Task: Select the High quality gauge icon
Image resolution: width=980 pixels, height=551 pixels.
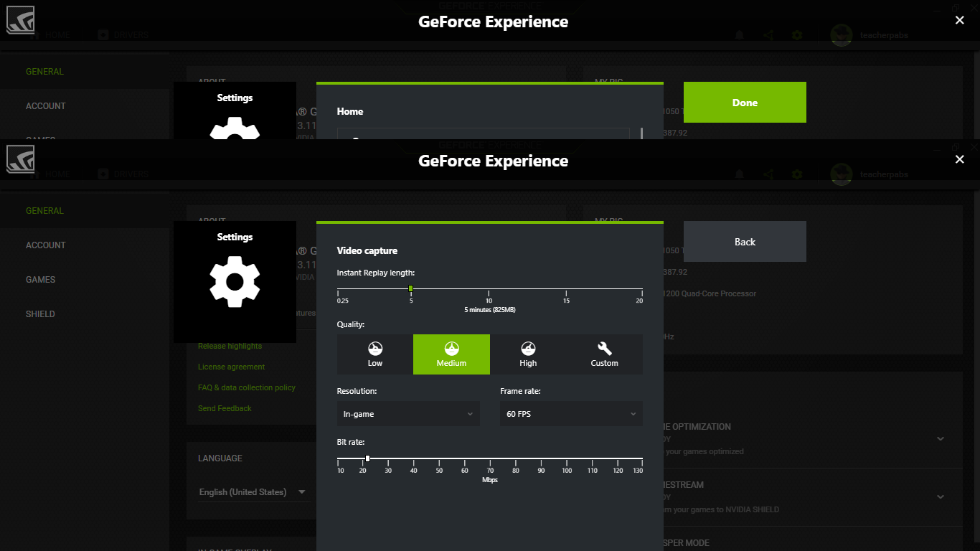Action: 528,349
